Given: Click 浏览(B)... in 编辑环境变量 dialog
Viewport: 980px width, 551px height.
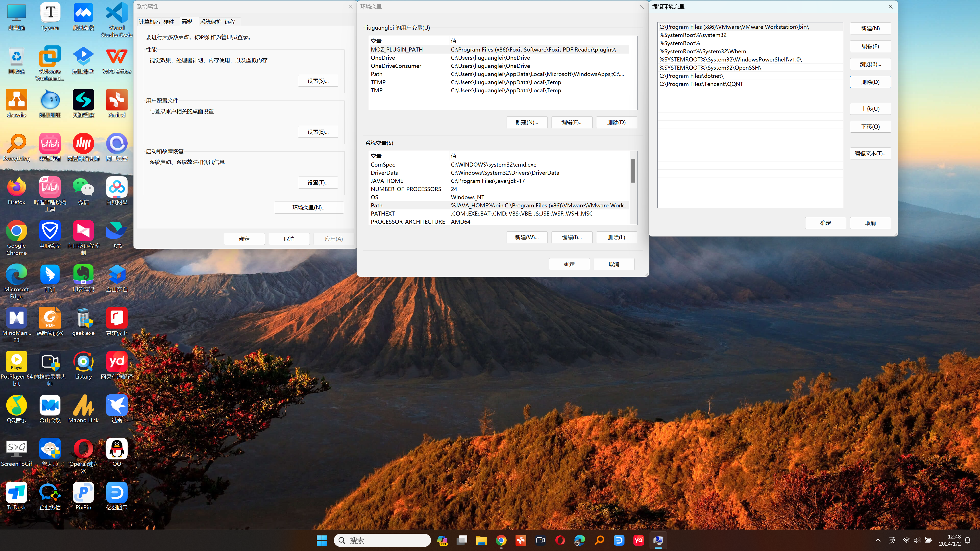Looking at the screenshot, I should [x=870, y=64].
